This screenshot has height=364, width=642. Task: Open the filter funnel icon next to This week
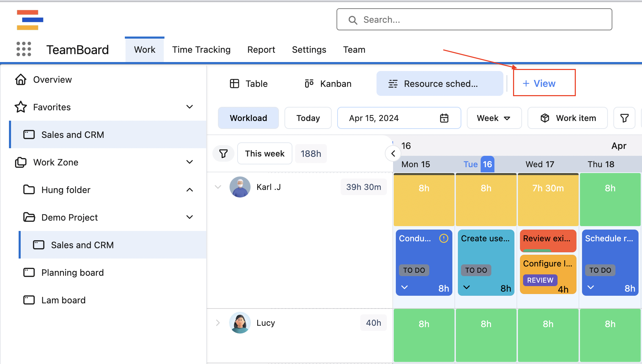(223, 153)
